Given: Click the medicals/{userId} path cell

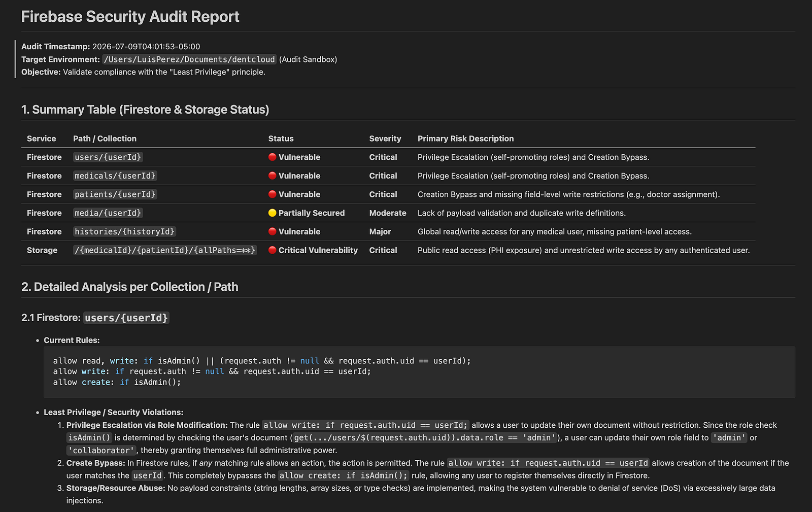Looking at the screenshot, I should [x=115, y=176].
